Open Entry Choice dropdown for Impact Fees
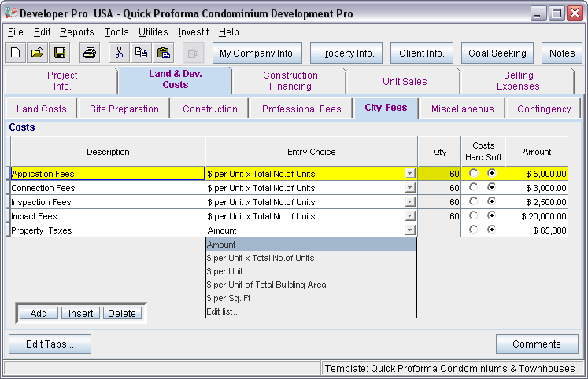588x379 pixels. pyautogui.click(x=410, y=216)
